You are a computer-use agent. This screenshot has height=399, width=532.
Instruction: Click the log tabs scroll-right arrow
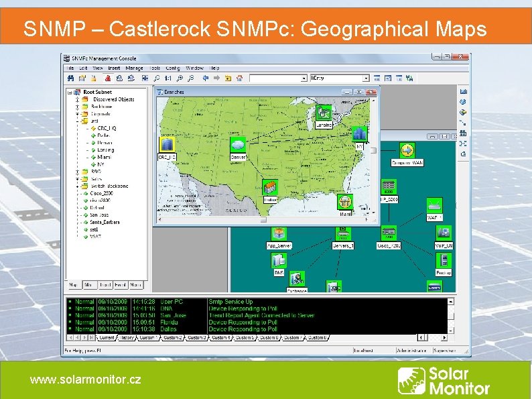tap(444, 338)
